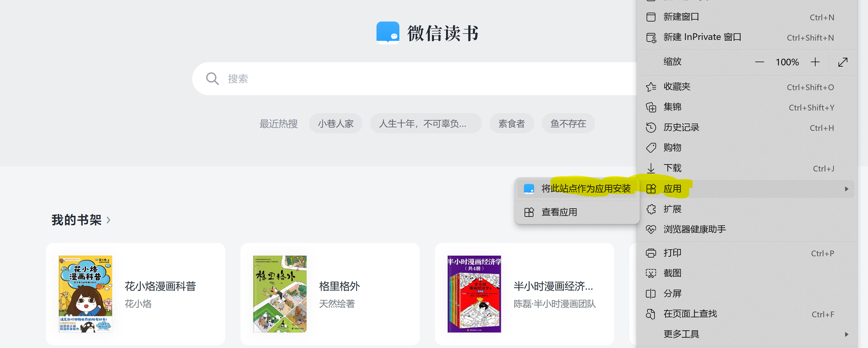Screen dimensions: 868x348
Task: Decrease zoom with the minus button
Action: (759, 62)
